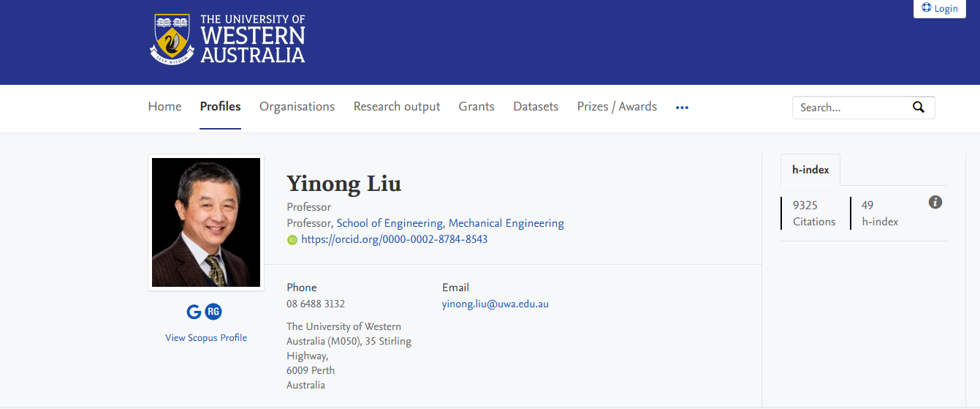Image resolution: width=980 pixels, height=409 pixels.
Task: Click the profile photo thumbnail
Action: tap(206, 222)
